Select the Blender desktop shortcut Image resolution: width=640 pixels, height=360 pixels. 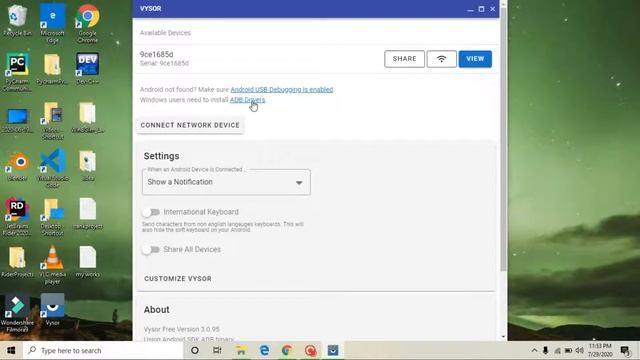tap(17, 165)
